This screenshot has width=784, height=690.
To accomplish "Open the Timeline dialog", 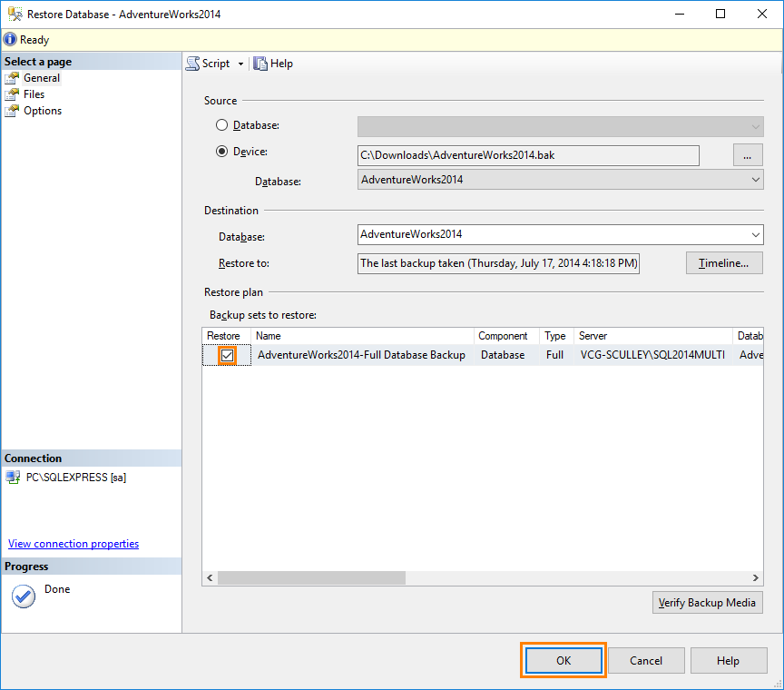I will pos(724,262).
